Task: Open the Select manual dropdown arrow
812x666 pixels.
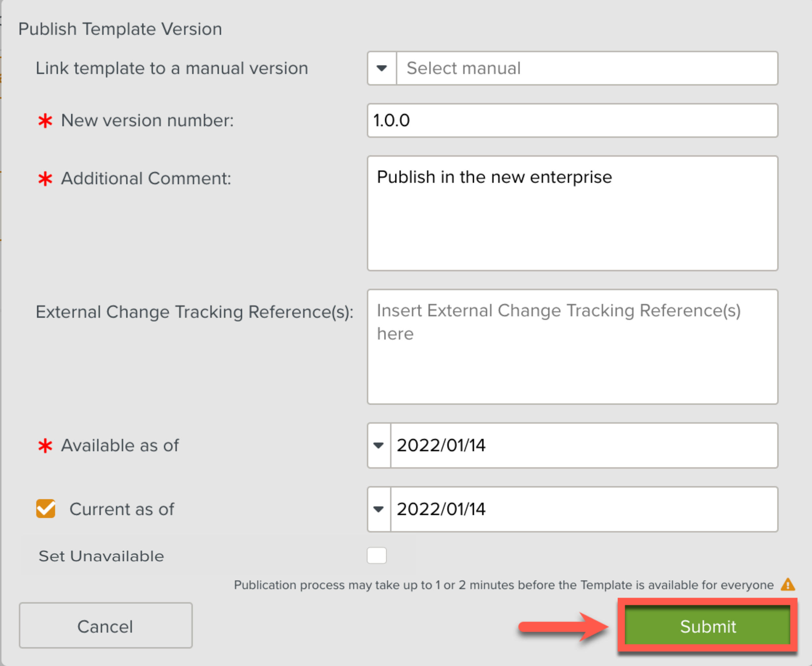Action: click(381, 68)
